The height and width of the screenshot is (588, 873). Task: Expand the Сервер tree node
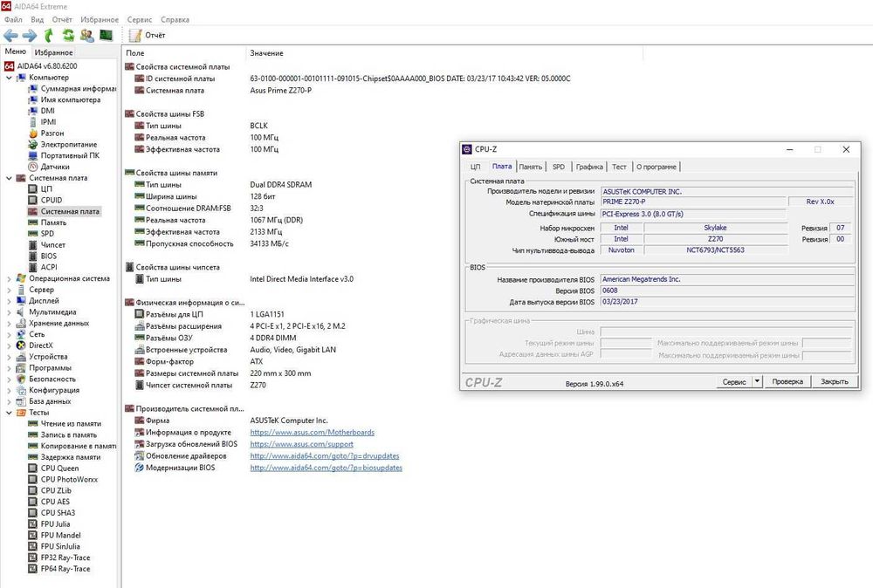coord(9,290)
